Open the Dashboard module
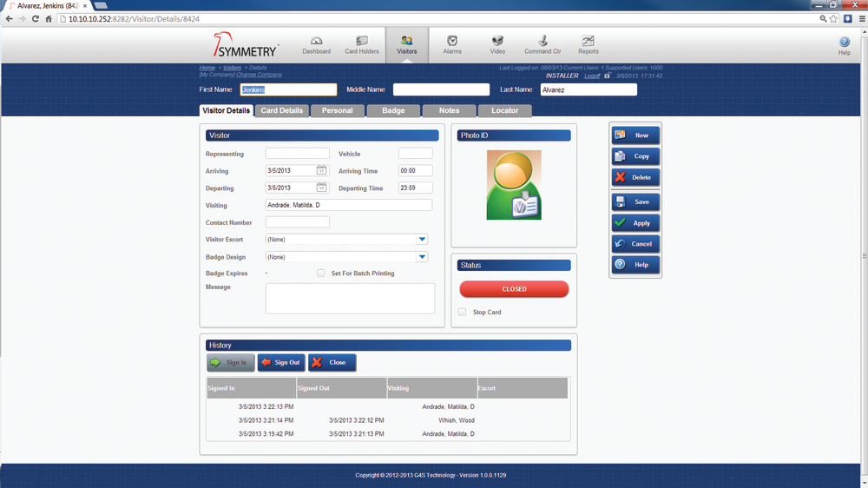Viewport: 868px width, 488px height. pos(316,45)
